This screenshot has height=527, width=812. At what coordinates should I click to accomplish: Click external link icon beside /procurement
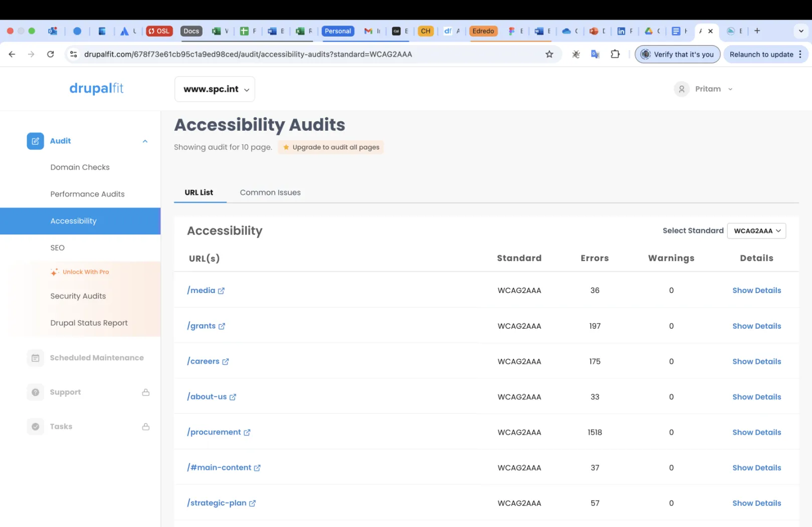(247, 432)
